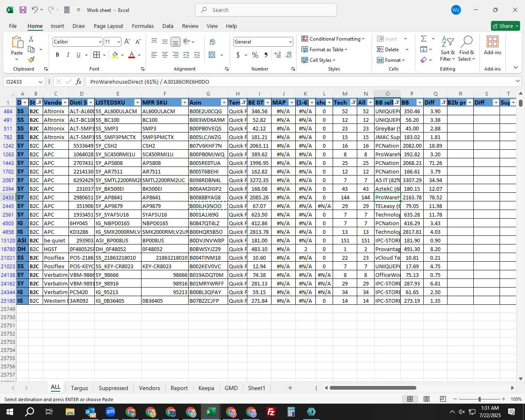The image size is (525, 420).
Task: Click the Copy icon in Clipboard group
Action: point(31,49)
